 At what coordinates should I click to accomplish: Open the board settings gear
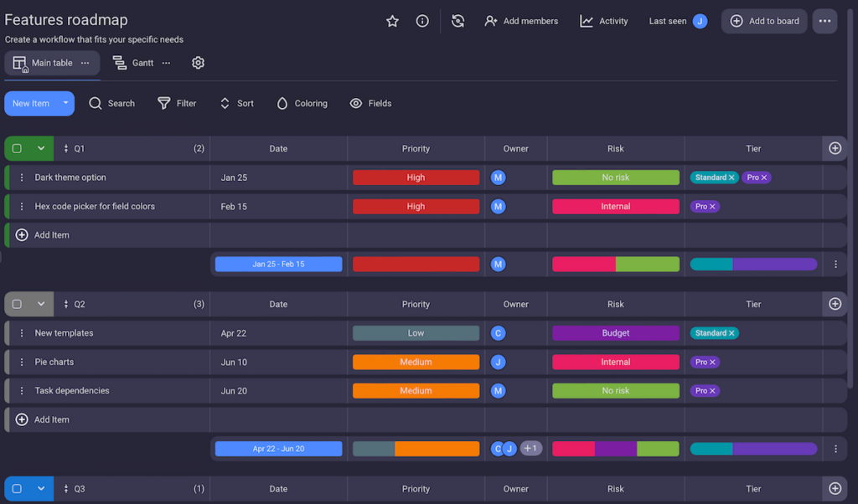click(x=198, y=62)
